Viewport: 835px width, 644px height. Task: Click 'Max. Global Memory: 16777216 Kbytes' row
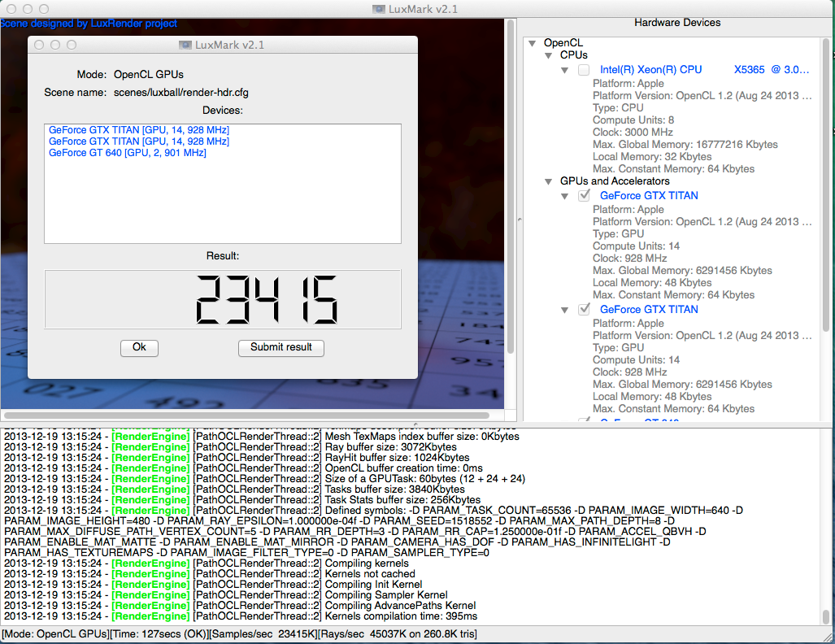tap(685, 145)
